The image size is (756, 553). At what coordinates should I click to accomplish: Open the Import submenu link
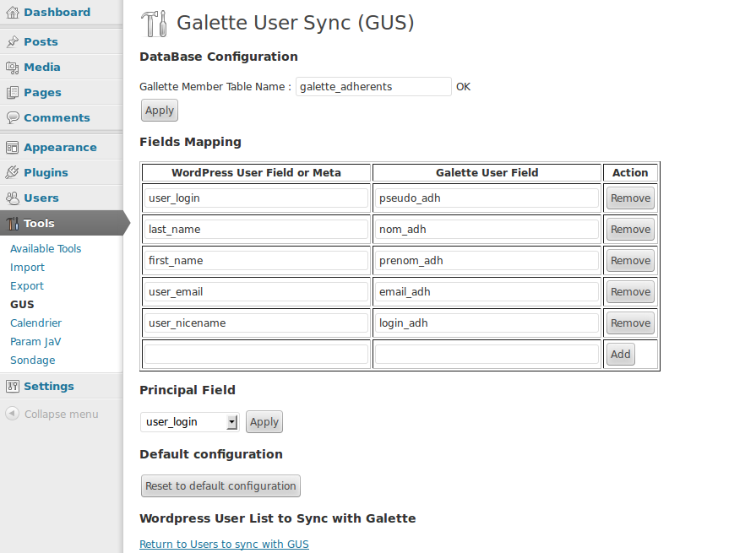[27, 268]
